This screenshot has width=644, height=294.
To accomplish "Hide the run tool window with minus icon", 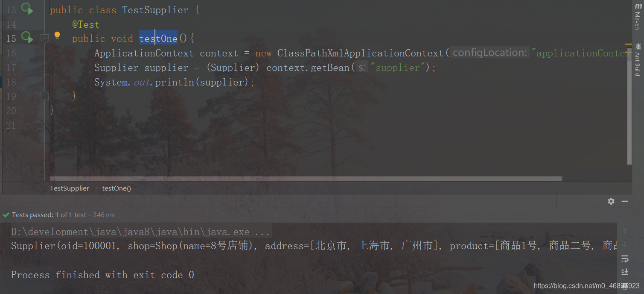I will 625,201.
